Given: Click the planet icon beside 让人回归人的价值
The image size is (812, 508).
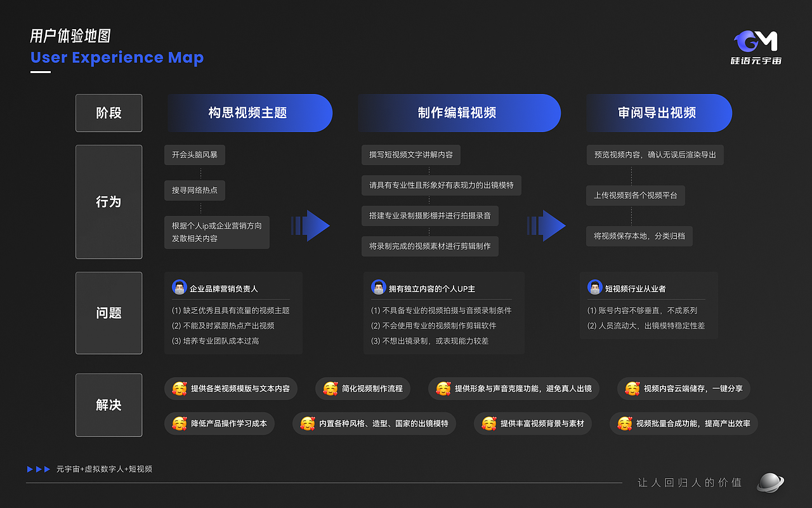Looking at the screenshot, I should click(770, 482).
